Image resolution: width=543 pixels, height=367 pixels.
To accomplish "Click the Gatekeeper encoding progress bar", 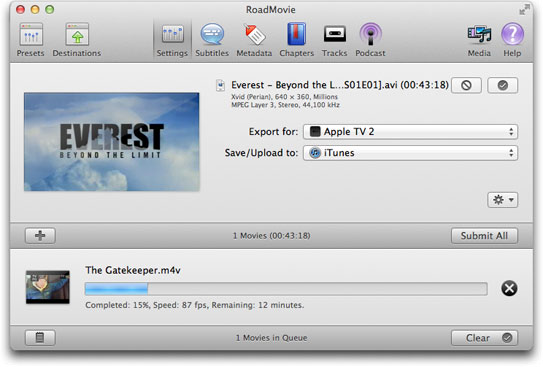I will point(286,288).
